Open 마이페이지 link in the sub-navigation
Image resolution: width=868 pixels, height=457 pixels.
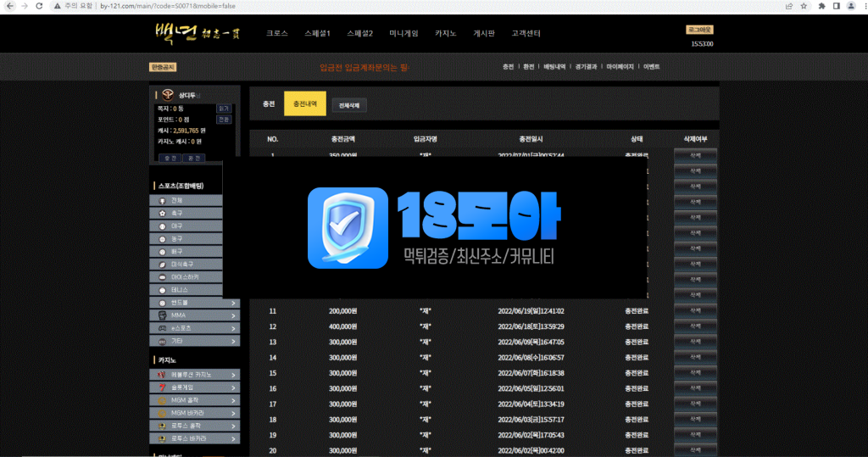[x=620, y=66]
